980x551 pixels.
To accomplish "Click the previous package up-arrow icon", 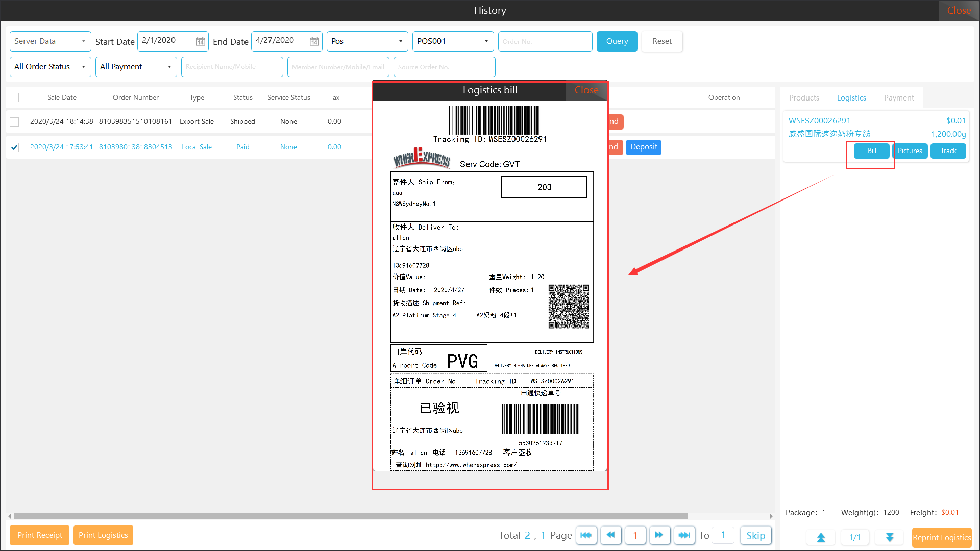I will pyautogui.click(x=821, y=537).
